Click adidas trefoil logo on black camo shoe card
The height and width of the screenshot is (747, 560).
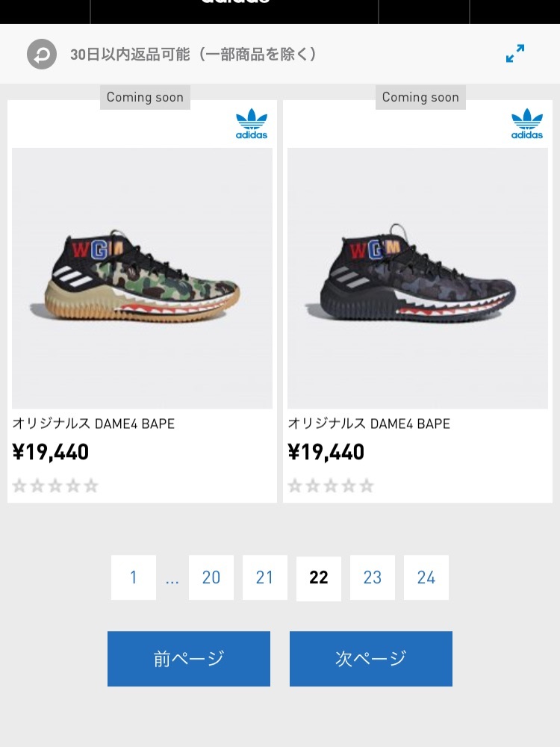[527, 124]
